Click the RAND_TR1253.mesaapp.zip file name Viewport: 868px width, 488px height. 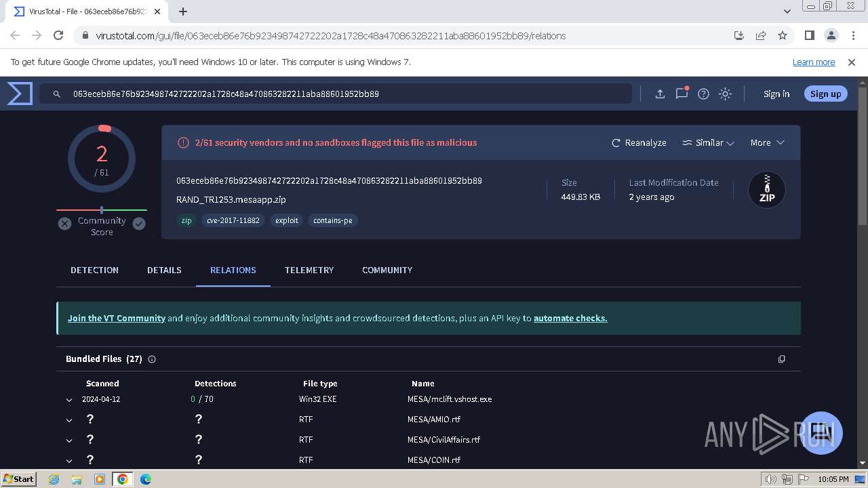231,200
